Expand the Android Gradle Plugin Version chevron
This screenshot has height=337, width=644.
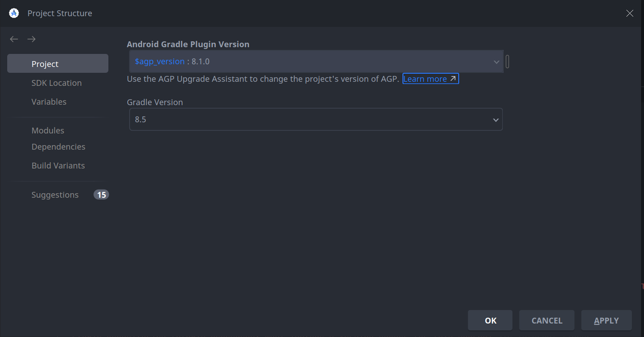[496, 62]
